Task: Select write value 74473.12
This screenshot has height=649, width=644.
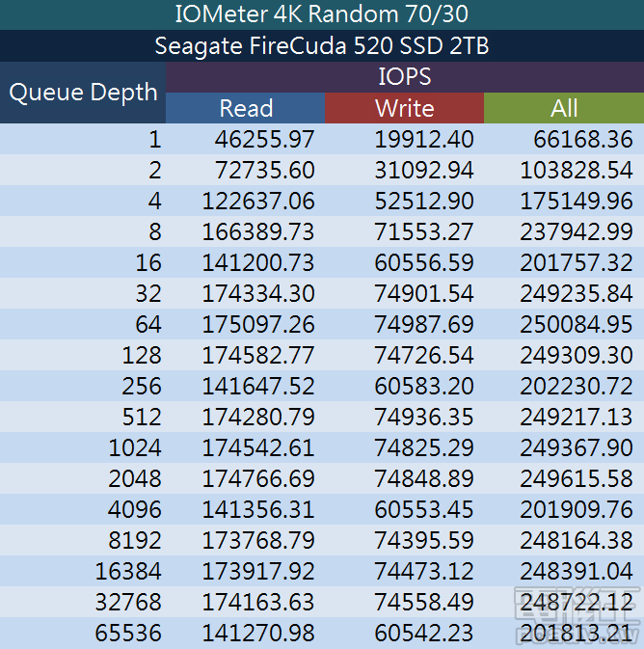Action: (424, 571)
